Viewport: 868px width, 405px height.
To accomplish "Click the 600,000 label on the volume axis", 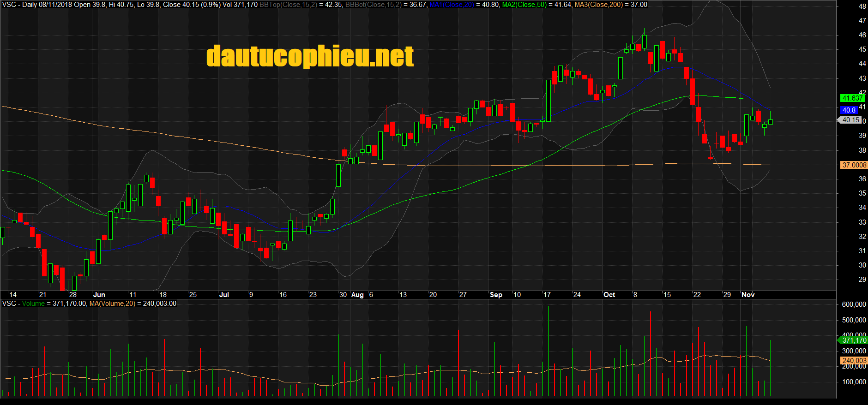I will 854,304.
